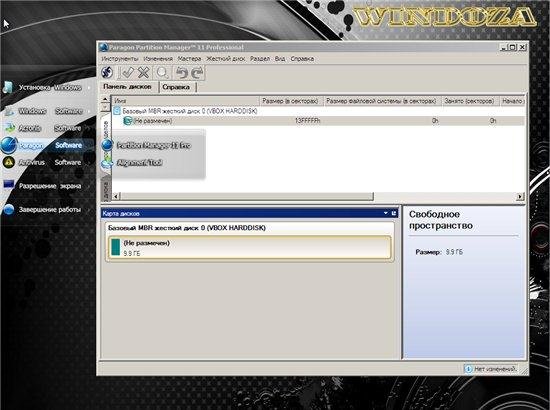
Task: Click the 13FFFFFh sector size value
Action: coord(307,121)
